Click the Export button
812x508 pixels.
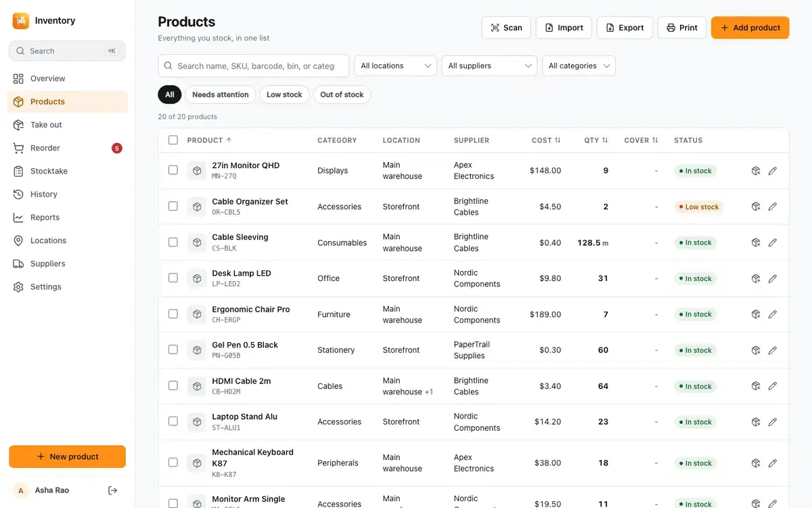point(625,28)
